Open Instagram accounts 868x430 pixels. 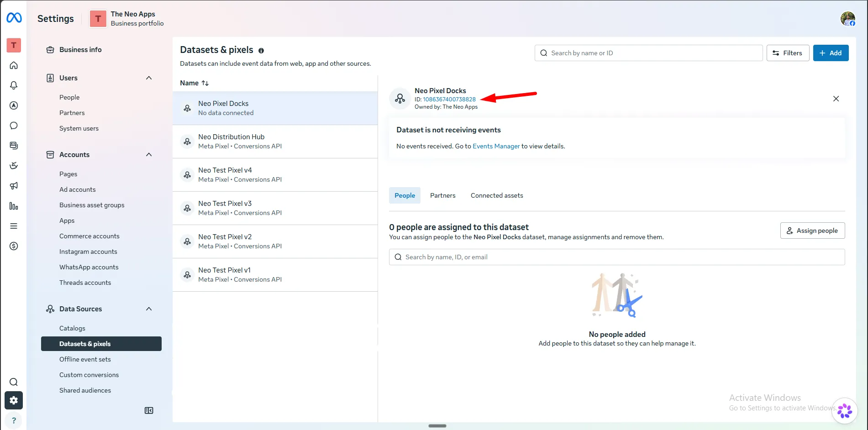[x=88, y=252]
